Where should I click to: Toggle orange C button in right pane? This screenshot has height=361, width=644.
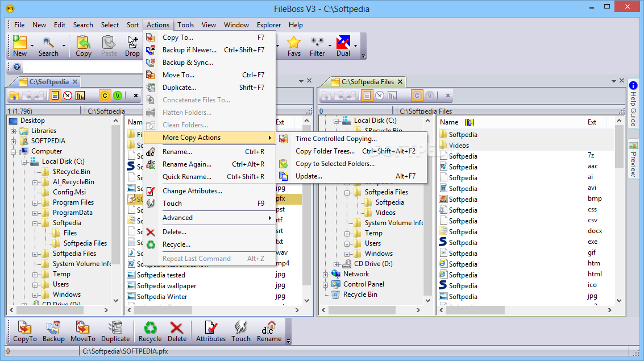click(x=417, y=96)
